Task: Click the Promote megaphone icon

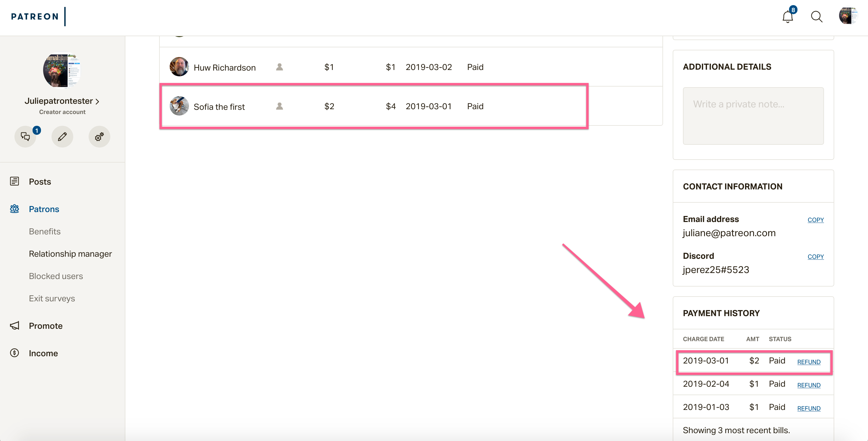Action: [x=14, y=325]
